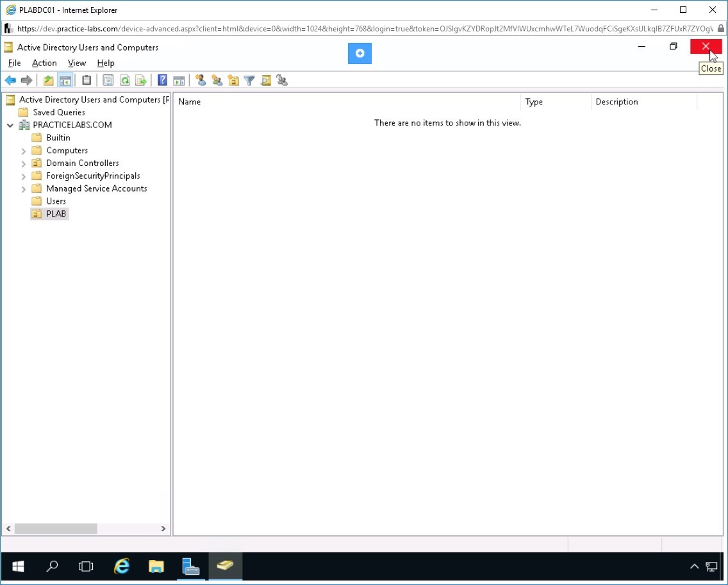Create a new user with toolbar icon
The width and height of the screenshot is (728, 585).
pos(201,80)
